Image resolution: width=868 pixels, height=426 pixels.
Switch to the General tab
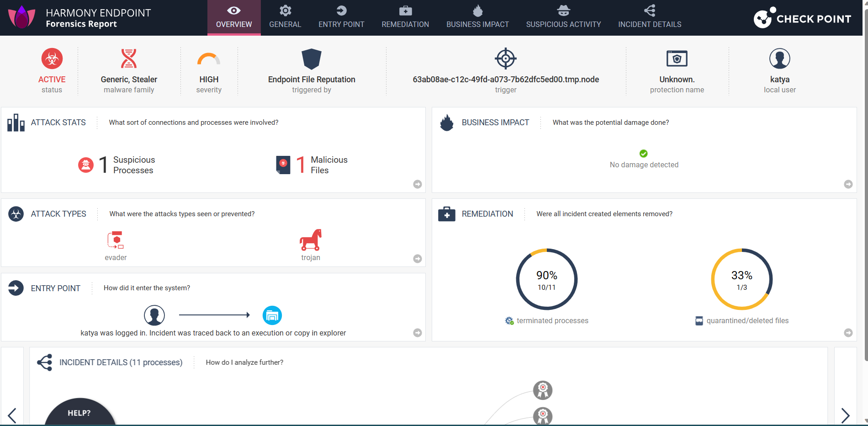(x=285, y=18)
